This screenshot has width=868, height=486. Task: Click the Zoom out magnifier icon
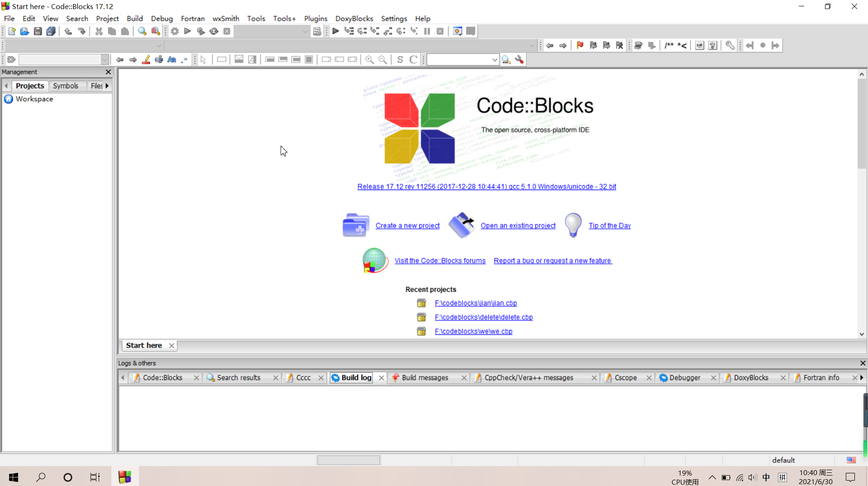(383, 60)
